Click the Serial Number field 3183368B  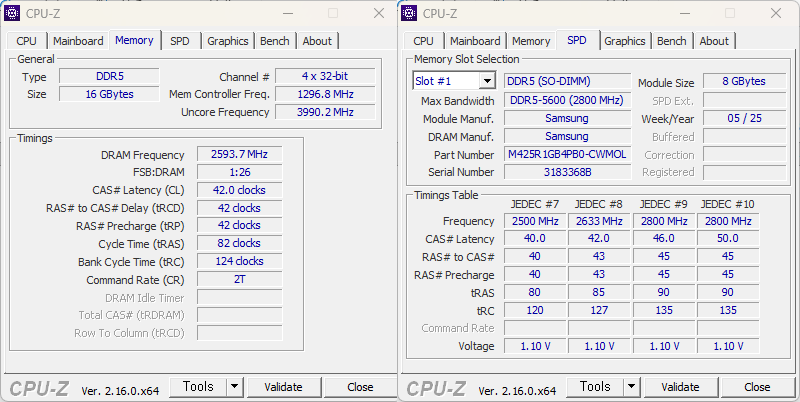coord(567,173)
